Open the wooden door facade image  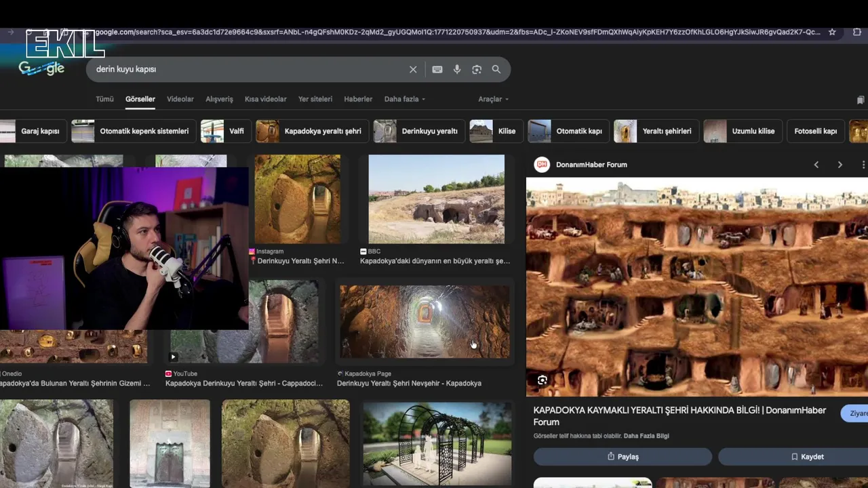(170, 444)
